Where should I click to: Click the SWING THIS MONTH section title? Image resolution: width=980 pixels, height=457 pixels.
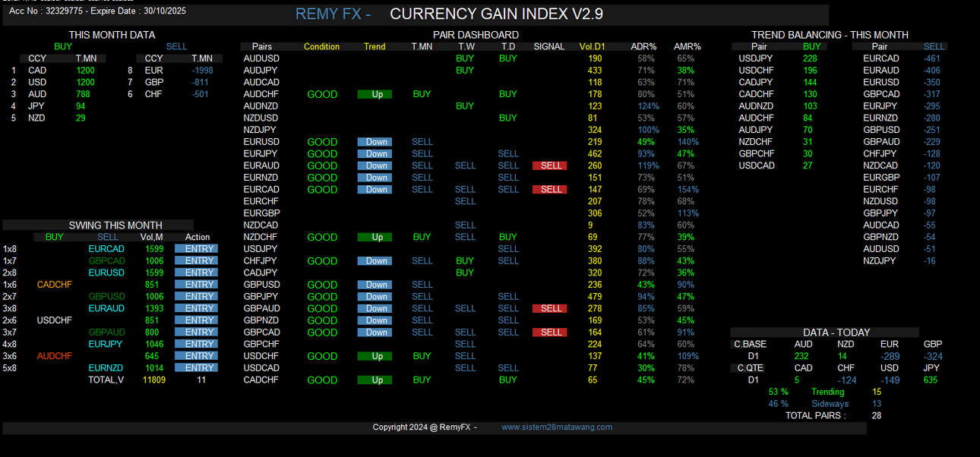115,225
